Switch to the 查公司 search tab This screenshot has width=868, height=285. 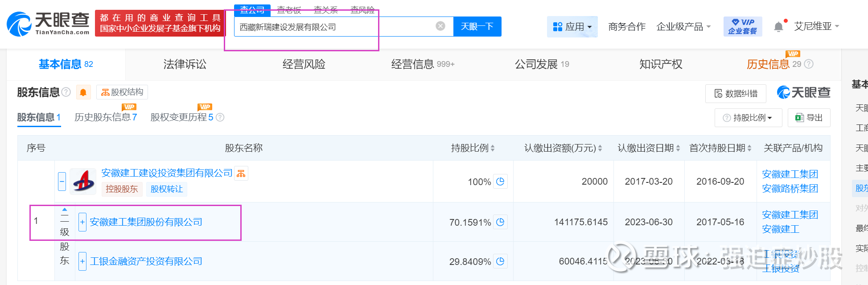(252, 10)
